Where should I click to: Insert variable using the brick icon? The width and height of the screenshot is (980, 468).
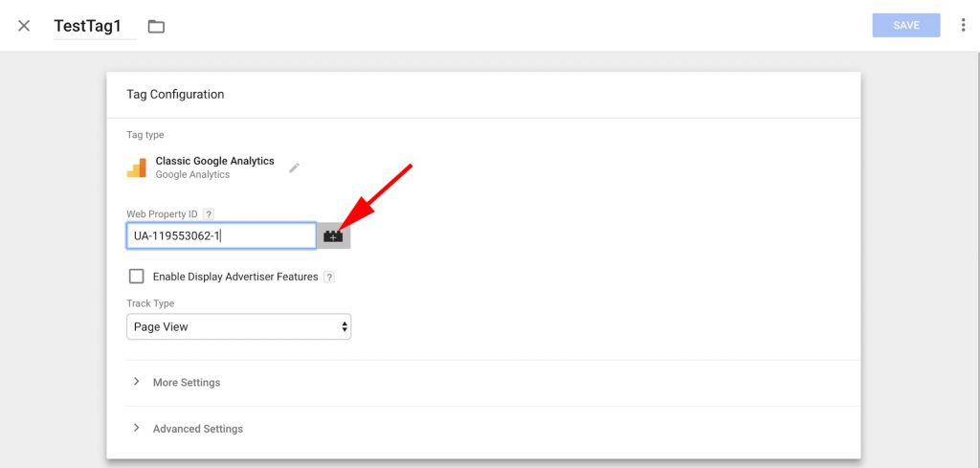(333, 236)
